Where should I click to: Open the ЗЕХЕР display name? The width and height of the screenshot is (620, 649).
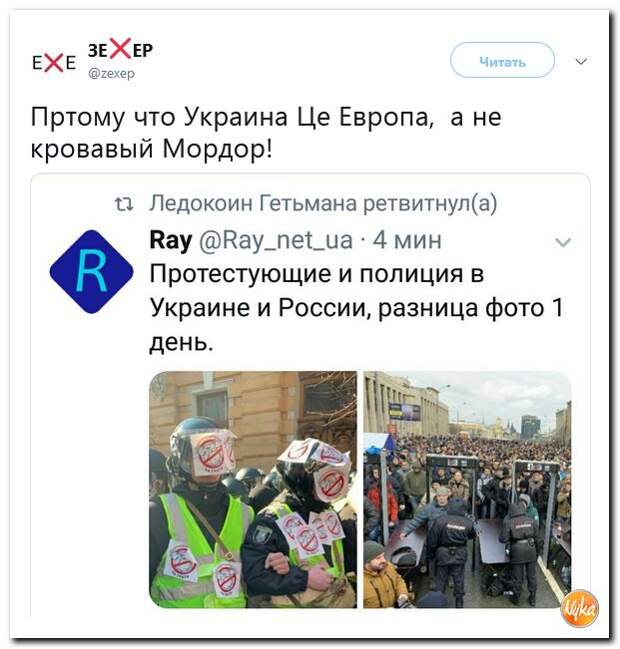(x=120, y=49)
